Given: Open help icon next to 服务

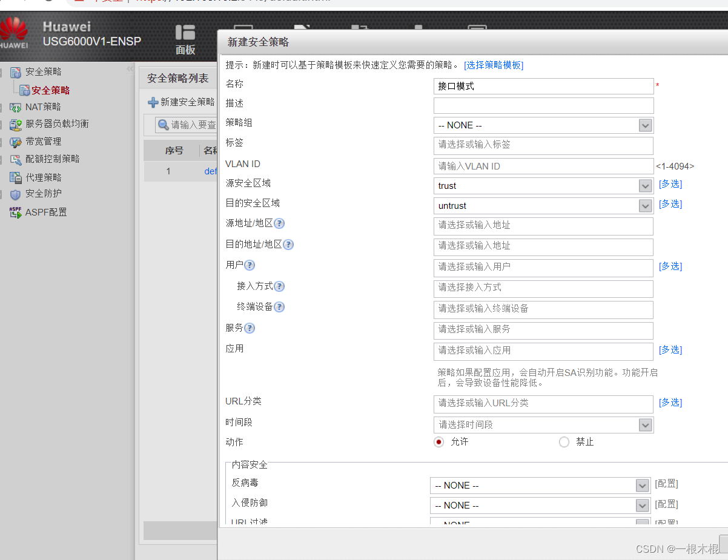Looking at the screenshot, I should [x=250, y=328].
